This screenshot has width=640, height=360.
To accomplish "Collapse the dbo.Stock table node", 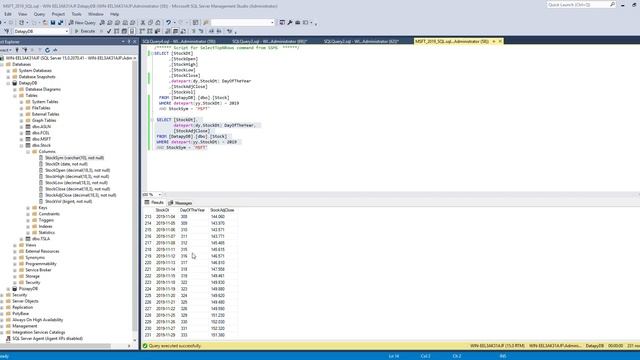I will [21, 145].
